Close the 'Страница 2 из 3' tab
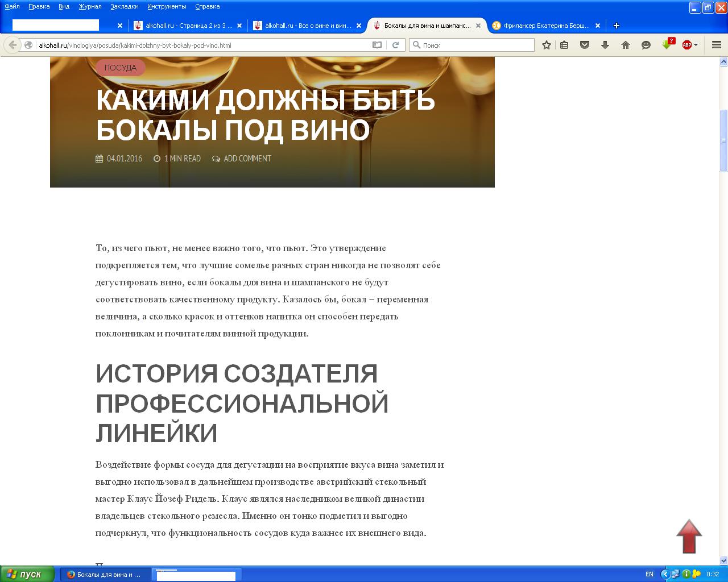The height and width of the screenshot is (582, 728). (x=239, y=26)
